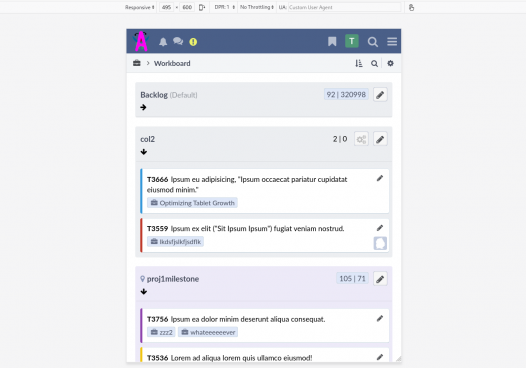Click the Workboard breadcrumb item
This screenshot has width=526, height=368.
coord(172,63)
